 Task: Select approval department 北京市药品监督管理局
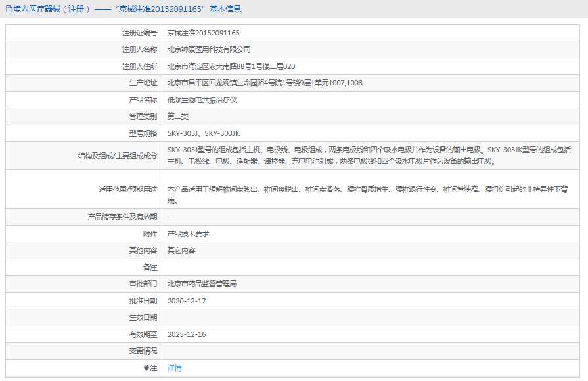202,284
